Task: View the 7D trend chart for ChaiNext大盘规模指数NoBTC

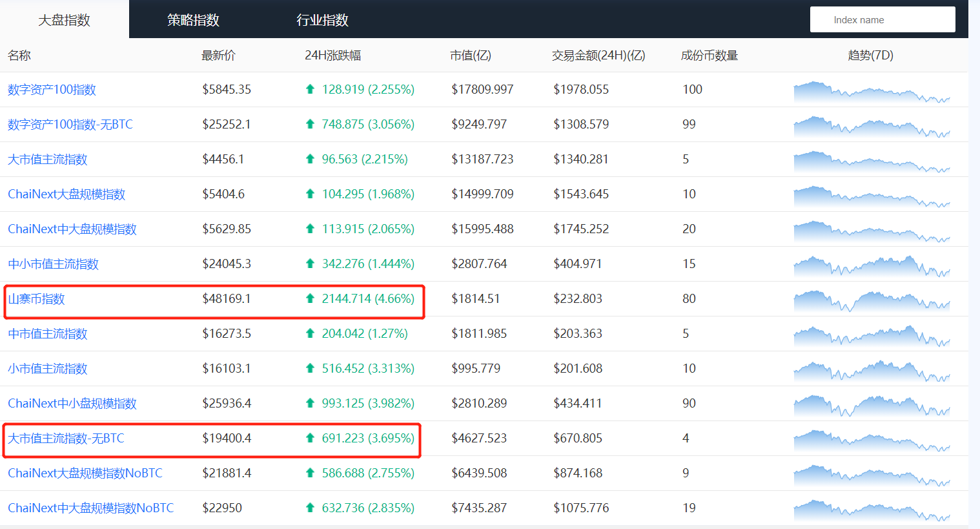Action: 872,475
